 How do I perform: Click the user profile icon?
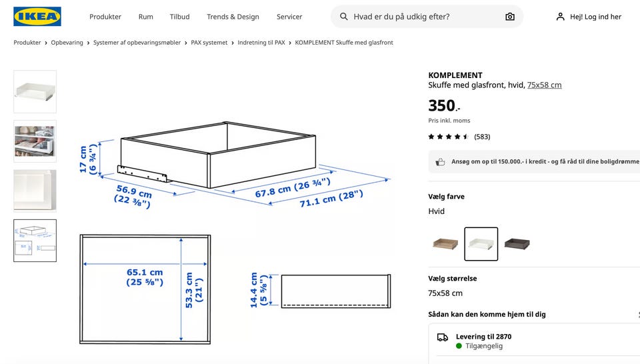[560, 17]
